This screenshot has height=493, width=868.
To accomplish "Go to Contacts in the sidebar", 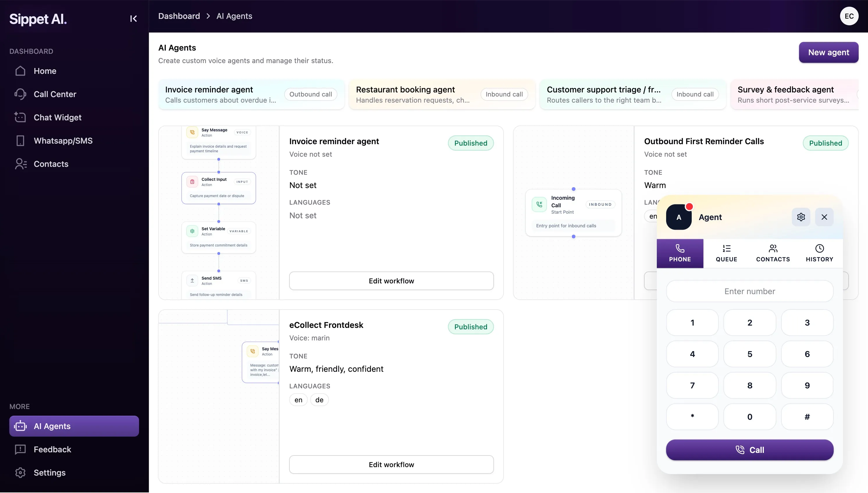I will [x=51, y=164].
